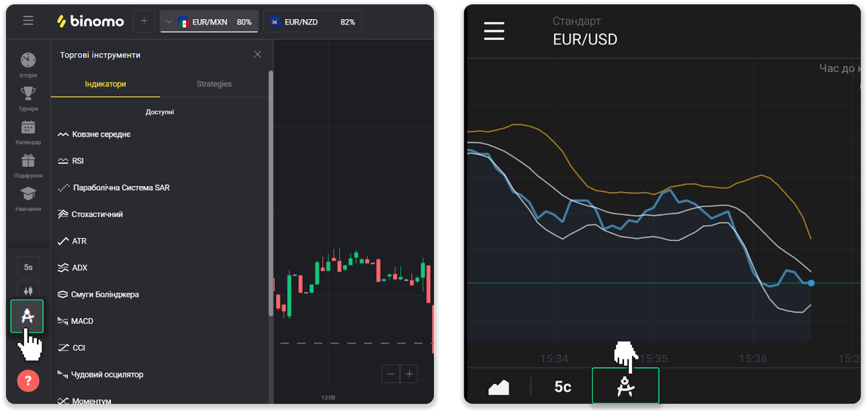
Task: Tap the indicators compass icon in mobile toolbar
Action: pyautogui.click(x=626, y=386)
